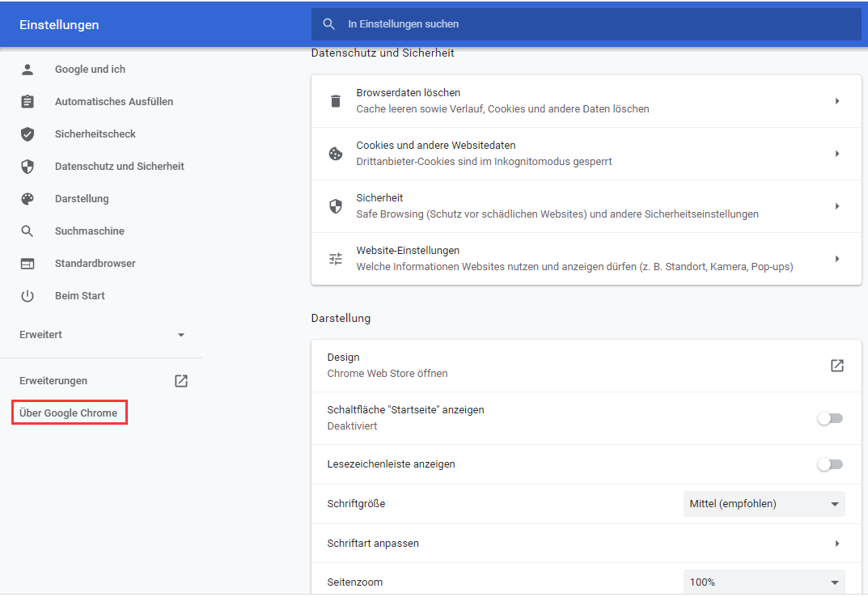This screenshot has height=597, width=868.
Task: Open the Schriftgröße dropdown showing Mittel (empfohlen)
Action: click(764, 504)
